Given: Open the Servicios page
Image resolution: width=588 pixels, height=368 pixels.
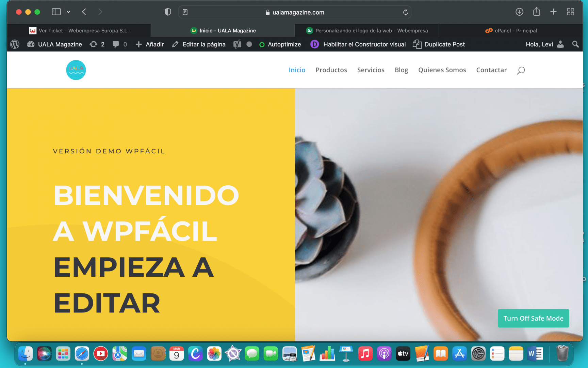Looking at the screenshot, I should pos(371,70).
